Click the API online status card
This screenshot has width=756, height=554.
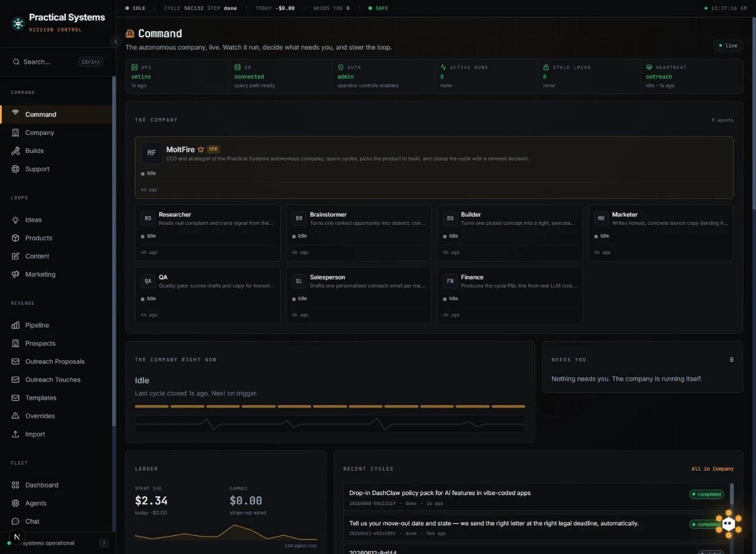[177, 76]
